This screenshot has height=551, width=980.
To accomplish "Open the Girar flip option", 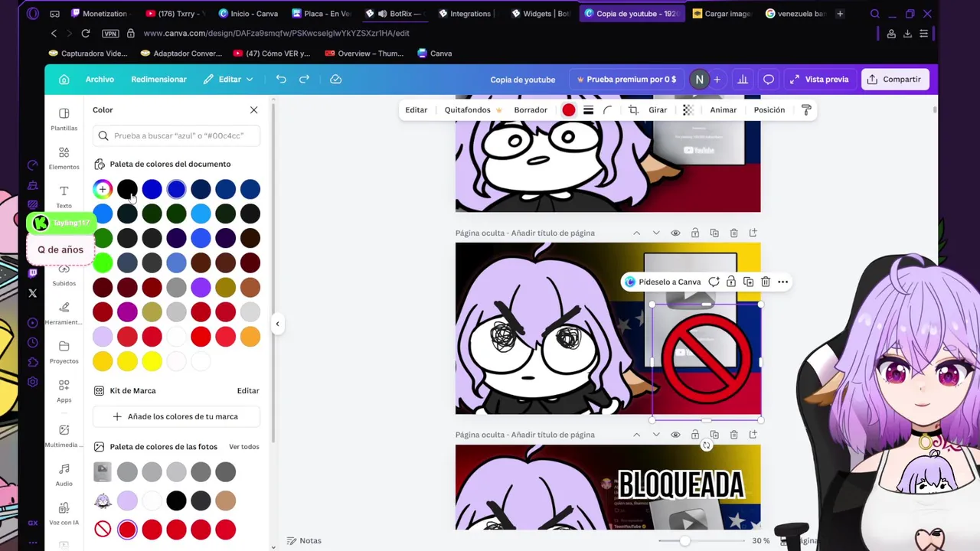I will pos(658,110).
